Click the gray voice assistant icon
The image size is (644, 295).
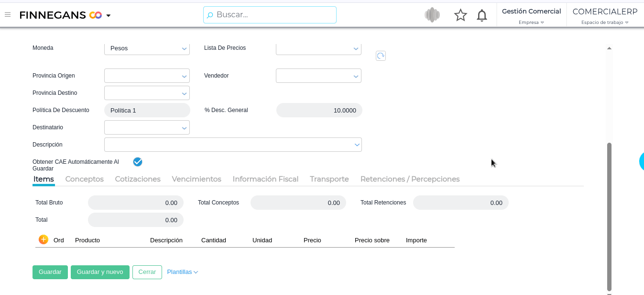click(432, 15)
